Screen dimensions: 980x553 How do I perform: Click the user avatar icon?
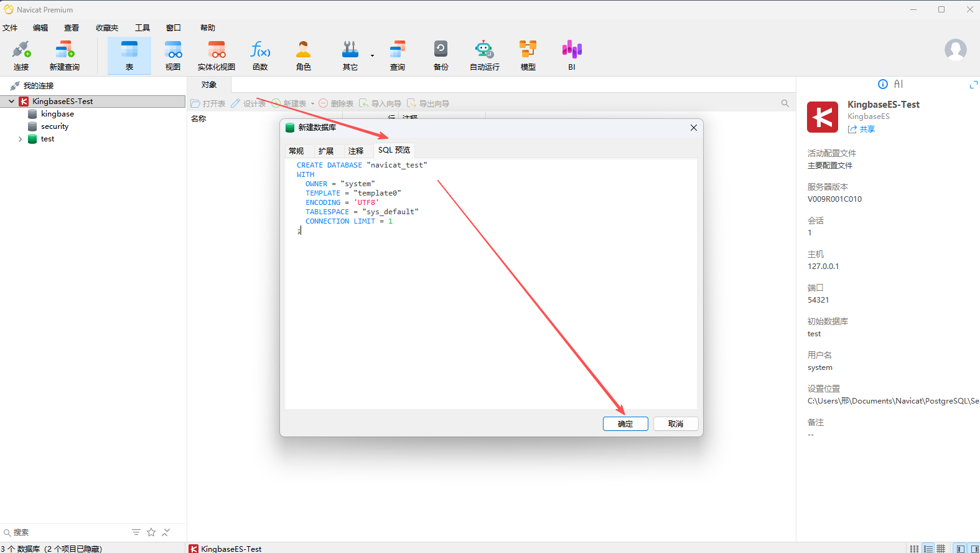pos(956,49)
